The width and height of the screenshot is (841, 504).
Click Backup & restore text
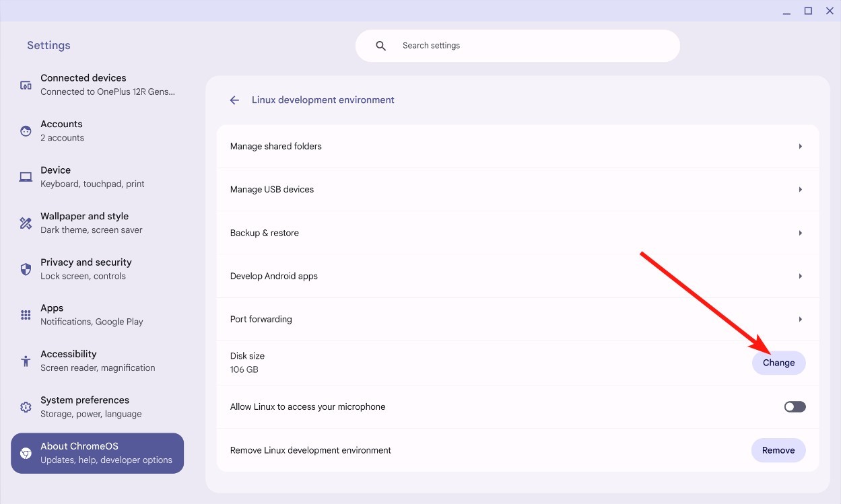click(x=265, y=233)
